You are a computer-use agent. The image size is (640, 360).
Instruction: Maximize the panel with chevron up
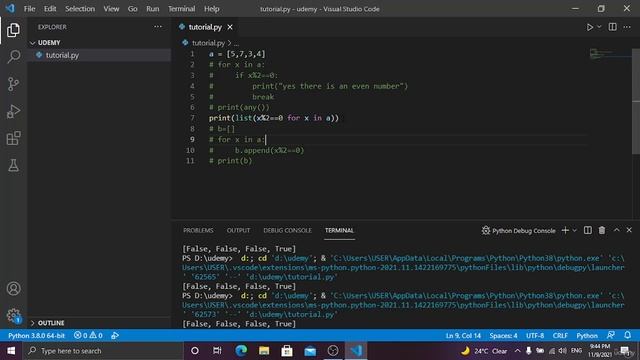click(616, 231)
